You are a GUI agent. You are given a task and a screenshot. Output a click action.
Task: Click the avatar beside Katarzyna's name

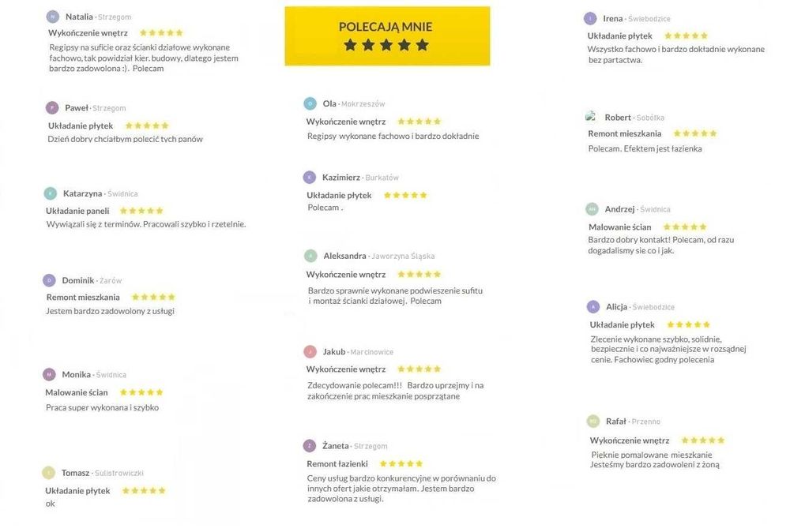51,193
